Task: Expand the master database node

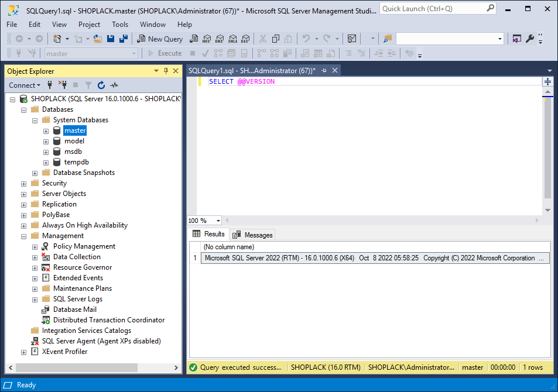Action: 46,131
